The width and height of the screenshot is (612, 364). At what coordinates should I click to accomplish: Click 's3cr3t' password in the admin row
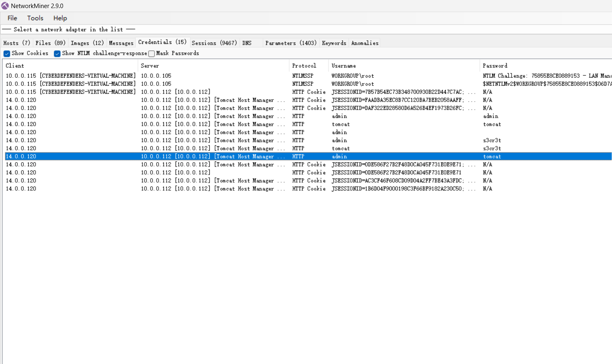pos(492,140)
